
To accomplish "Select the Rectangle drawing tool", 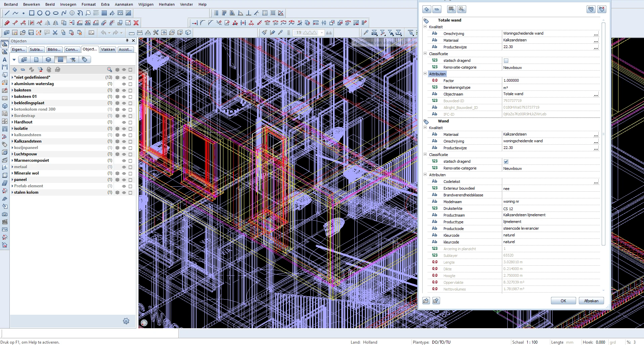I will pos(32,13).
